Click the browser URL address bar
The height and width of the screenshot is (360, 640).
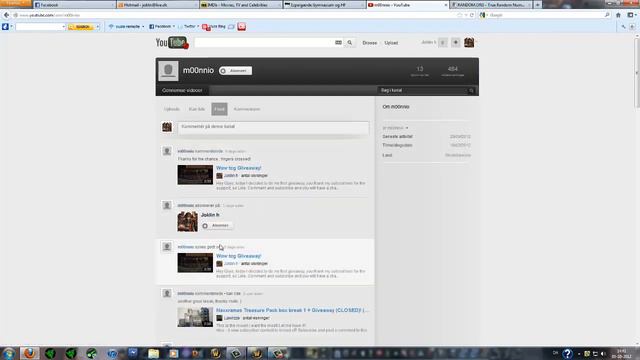tap(237, 15)
